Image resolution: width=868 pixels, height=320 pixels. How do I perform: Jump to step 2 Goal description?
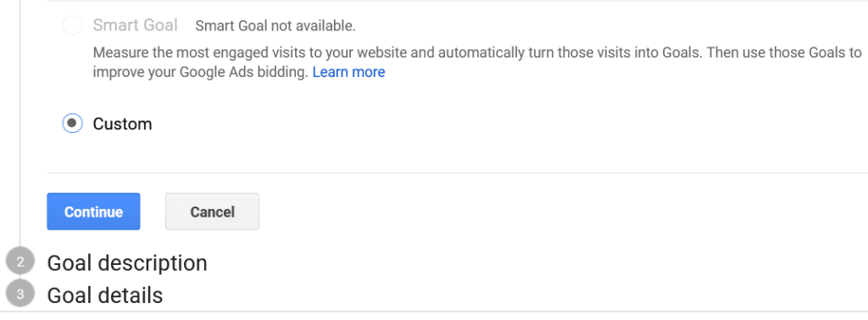[127, 263]
